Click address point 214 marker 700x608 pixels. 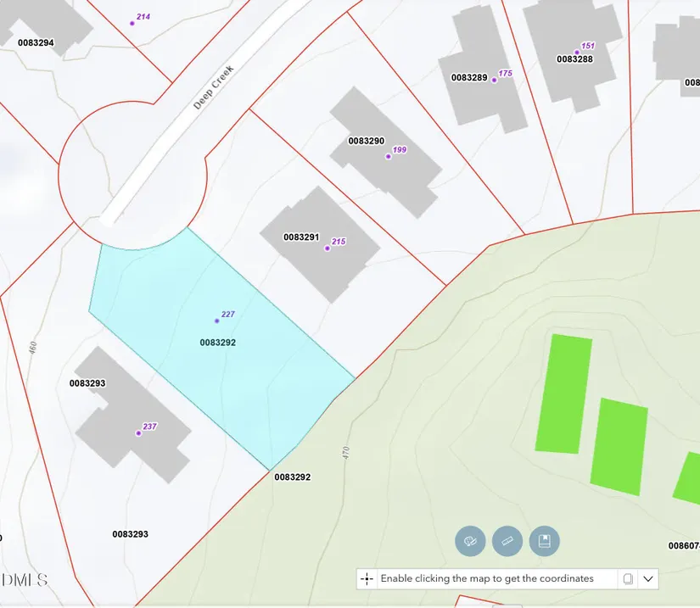coord(132,23)
